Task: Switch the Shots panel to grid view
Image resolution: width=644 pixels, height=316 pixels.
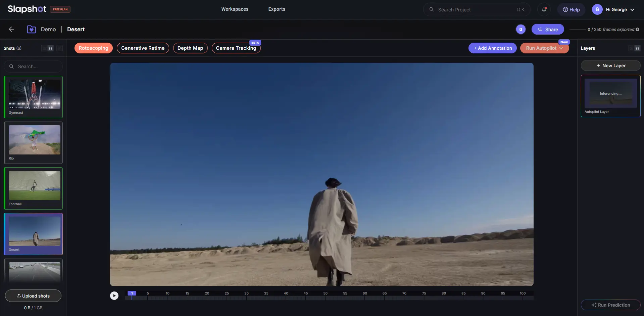Action: pos(51,48)
